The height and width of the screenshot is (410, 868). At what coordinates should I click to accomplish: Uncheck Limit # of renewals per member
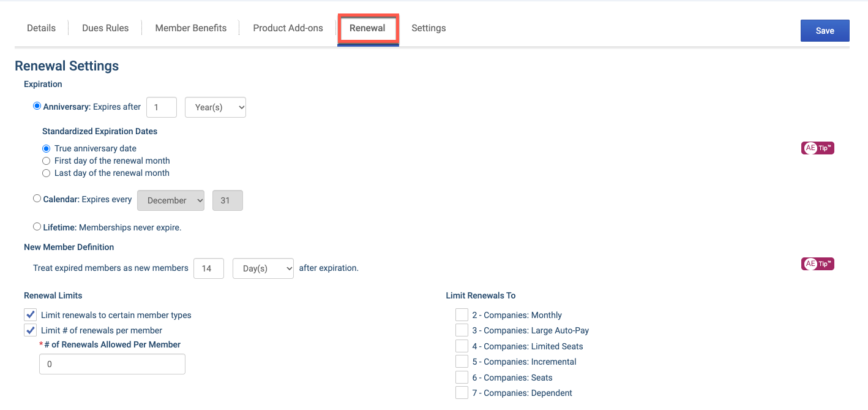click(x=30, y=330)
